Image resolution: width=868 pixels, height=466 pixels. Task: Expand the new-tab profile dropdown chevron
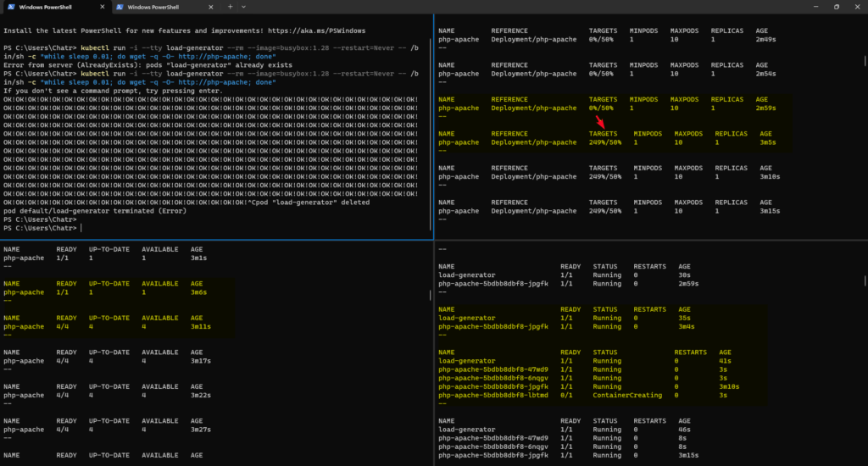pyautogui.click(x=244, y=7)
